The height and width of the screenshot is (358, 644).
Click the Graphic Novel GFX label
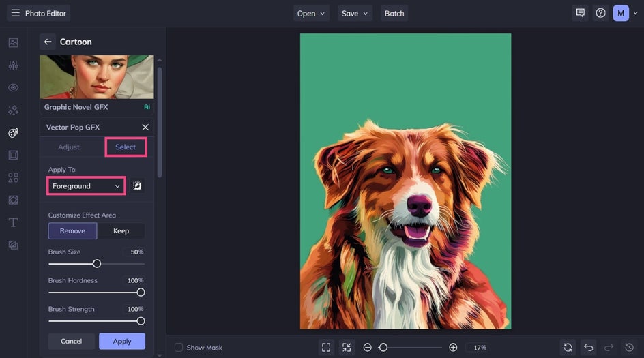click(x=76, y=107)
